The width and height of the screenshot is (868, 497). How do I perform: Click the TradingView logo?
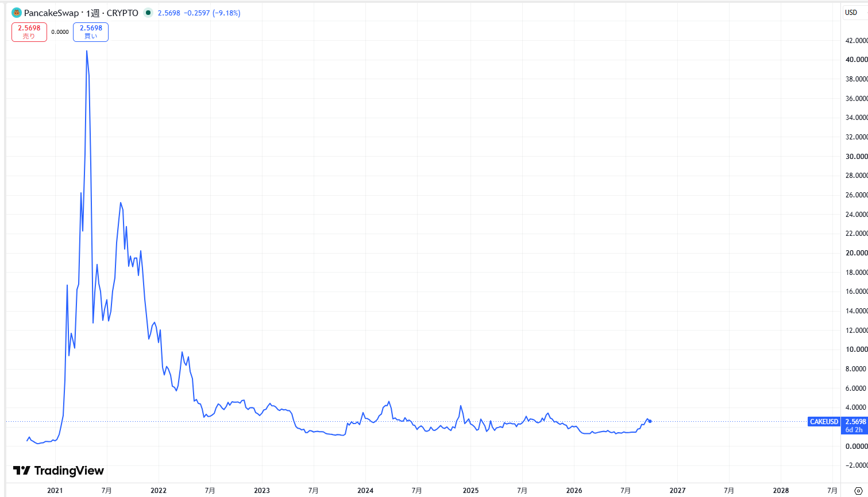[59, 471]
